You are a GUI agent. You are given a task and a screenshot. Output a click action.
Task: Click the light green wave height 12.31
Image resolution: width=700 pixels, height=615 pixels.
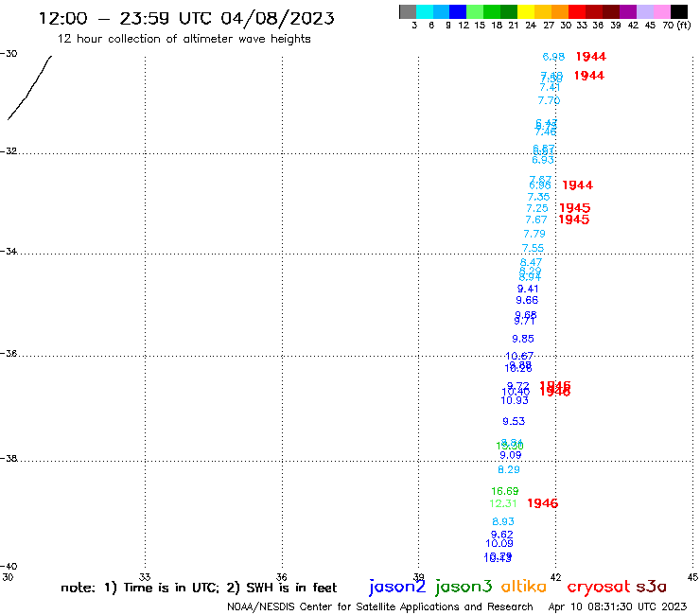pos(503,503)
